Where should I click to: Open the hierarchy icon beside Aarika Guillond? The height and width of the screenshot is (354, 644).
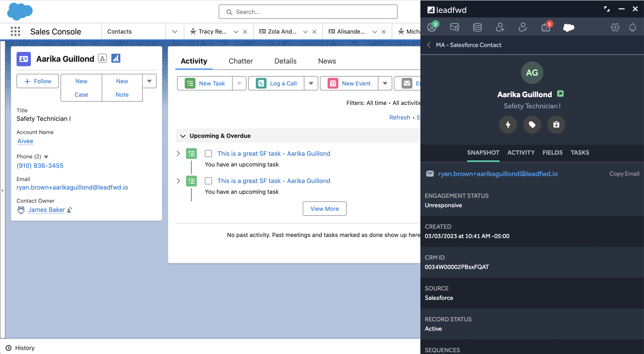[102, 59]
